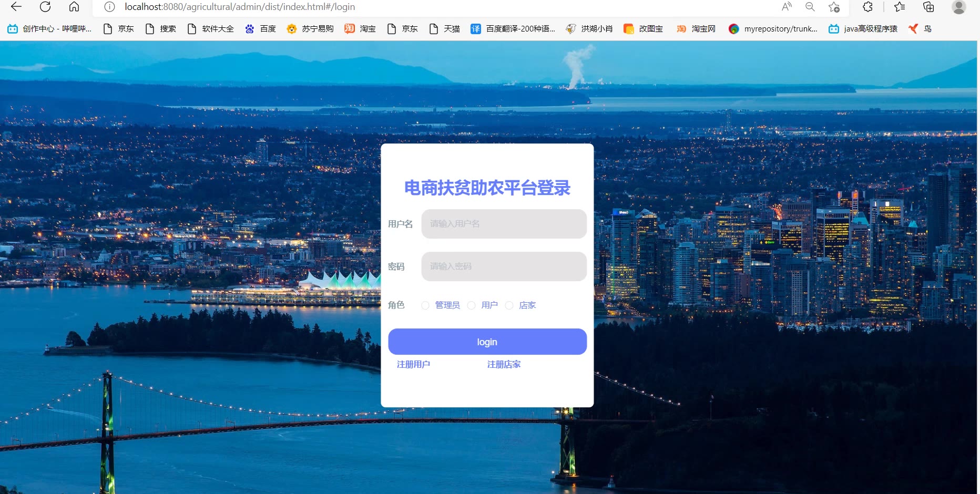Click the 电商扶贫助农平台登录 heading

click(x=487, y=188)
